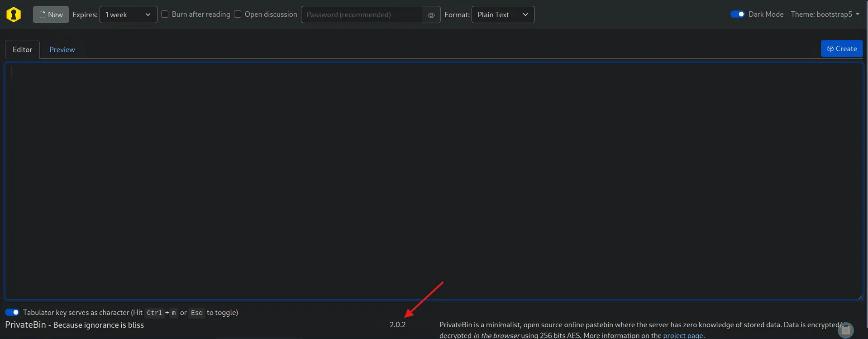This screenshot has height=339, width=868.
Task: Click the Esc key label in the hint
Action: (x=196, y=313)
